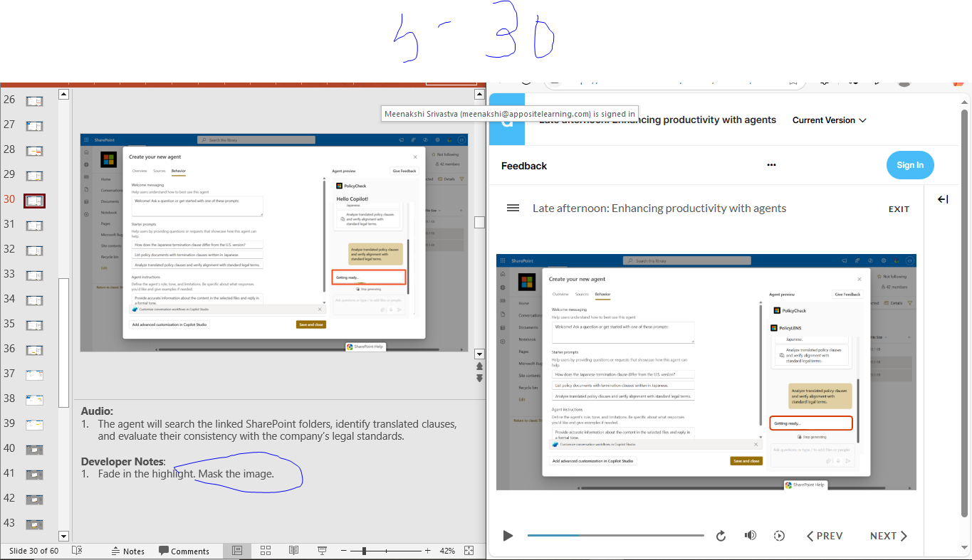
Task: Open the Comments pane in PowerPoint
Action: (184, 551)
